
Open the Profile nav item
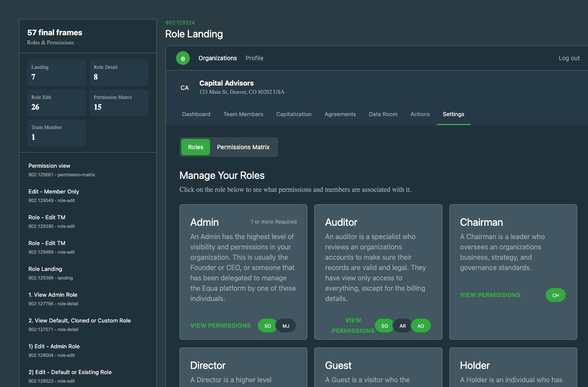click(x=254, y=58)
